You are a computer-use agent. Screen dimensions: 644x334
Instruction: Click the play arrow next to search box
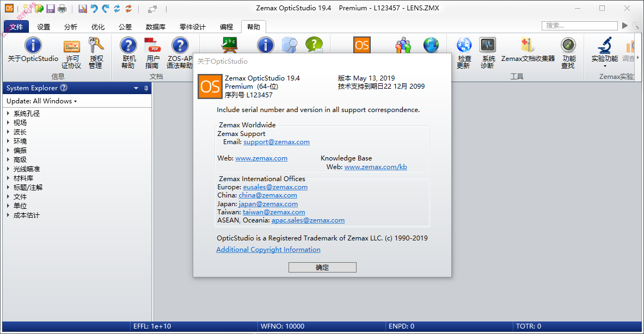[625, 26]
